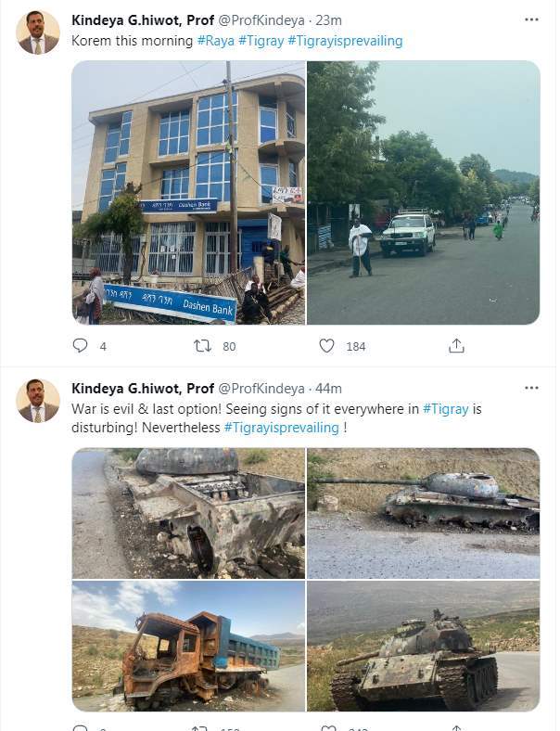Click the profile avatar on the first tweet
Screen dimensions: 560x731
point(38,32)
